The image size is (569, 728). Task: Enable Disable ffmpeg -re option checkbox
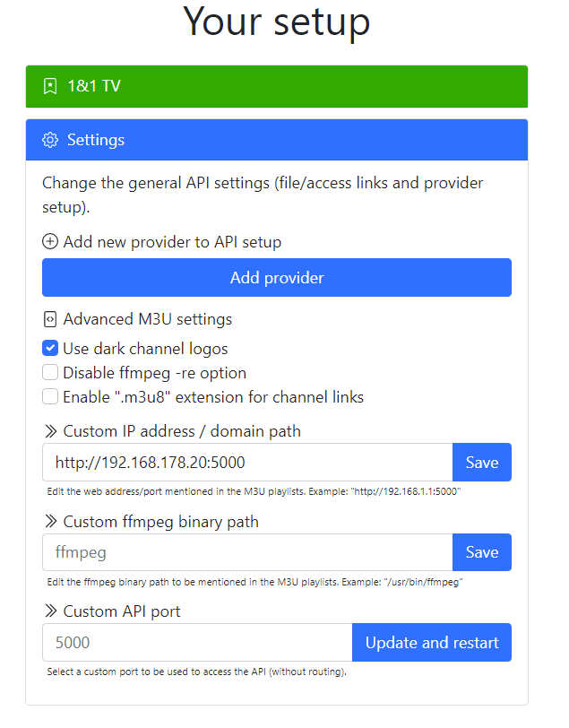coord(50,372)
